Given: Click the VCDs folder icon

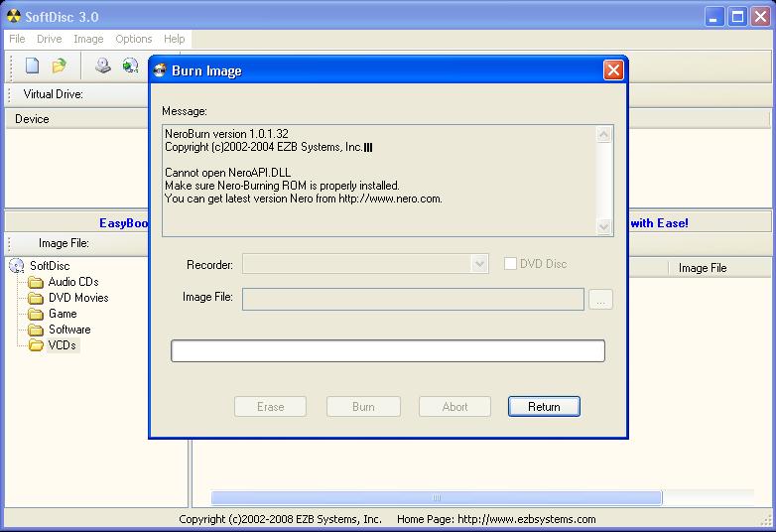Looking at the screenshot, I should pyautogui.click(x=36, y=345).
